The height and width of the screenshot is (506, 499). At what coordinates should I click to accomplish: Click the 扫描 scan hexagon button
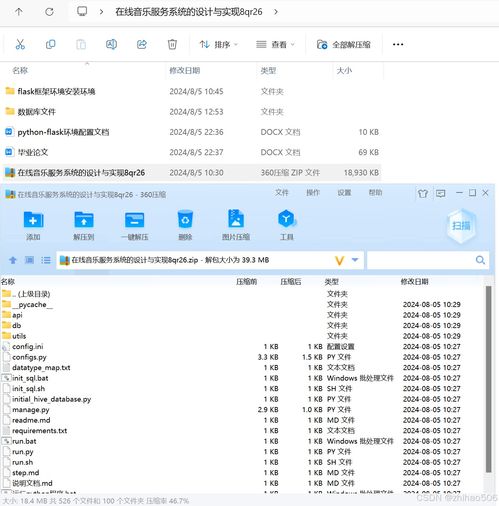coord(461,226)
